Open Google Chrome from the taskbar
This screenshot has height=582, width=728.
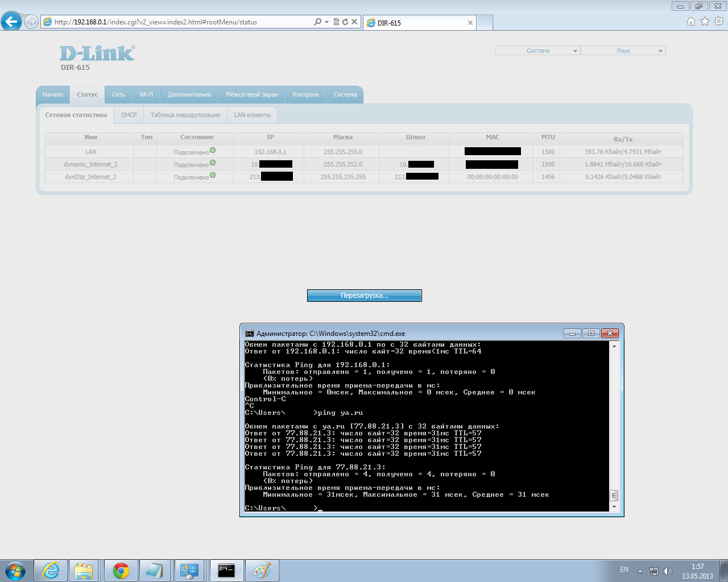121,570
